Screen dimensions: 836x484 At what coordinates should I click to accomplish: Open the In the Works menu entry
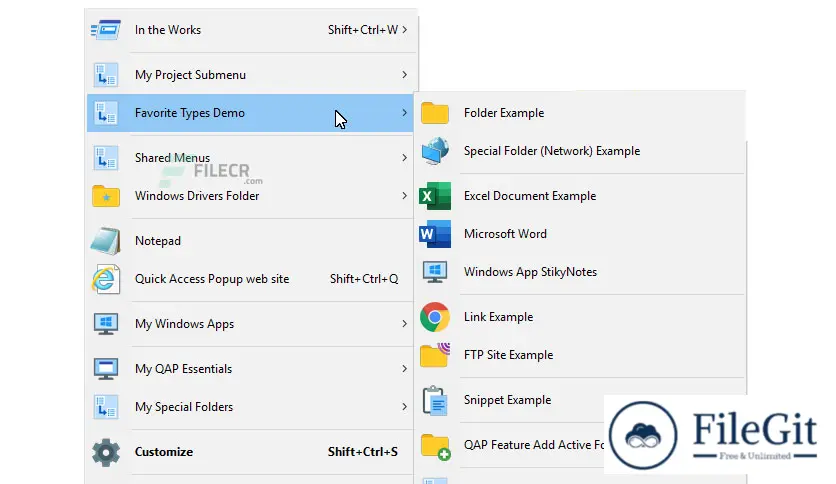click(251, 30)
